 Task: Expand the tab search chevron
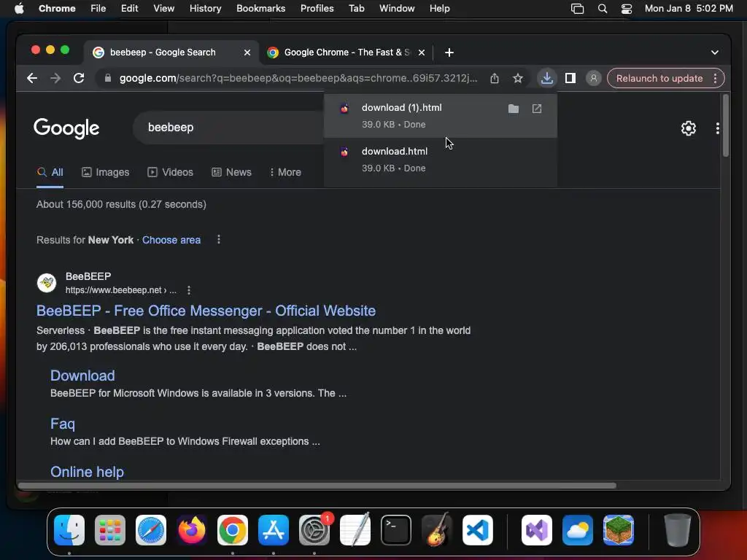click(715, 52)
